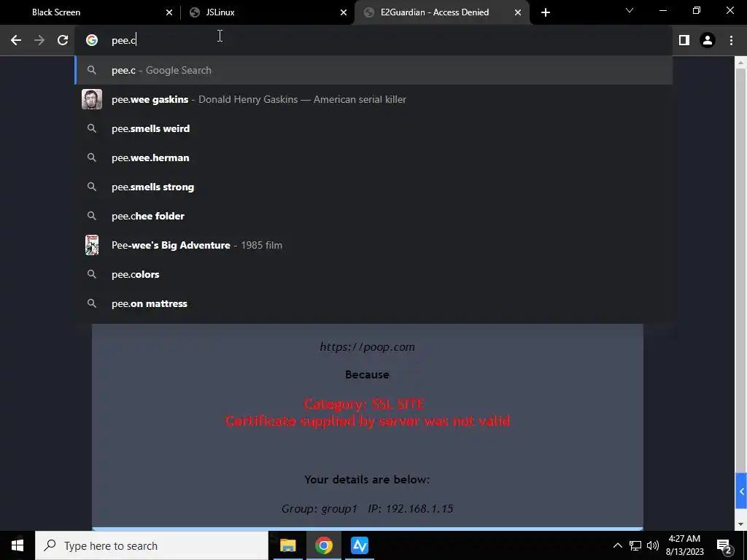The width and height of the screenshot is (747, 560).
Task: Choose the 'pee.chee folder' suggestion
Action: [x=373, y=216]
